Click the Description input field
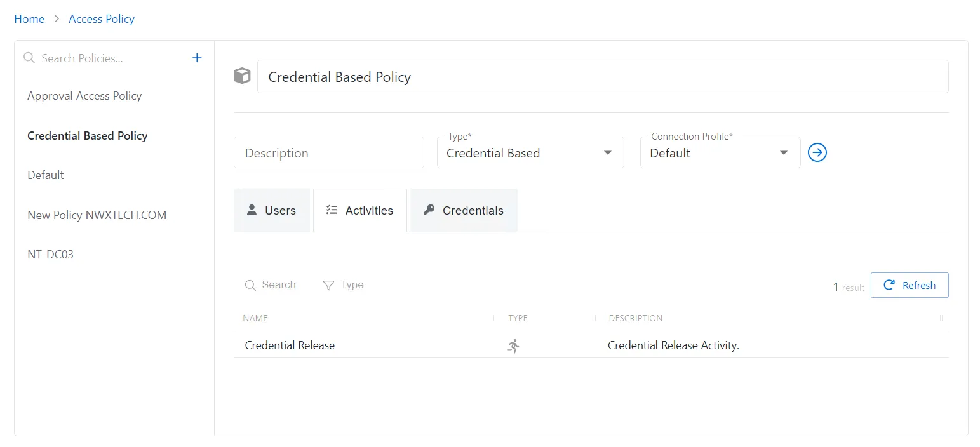The width and height of the screenshot is (980, 447). (x=329, y=152)
